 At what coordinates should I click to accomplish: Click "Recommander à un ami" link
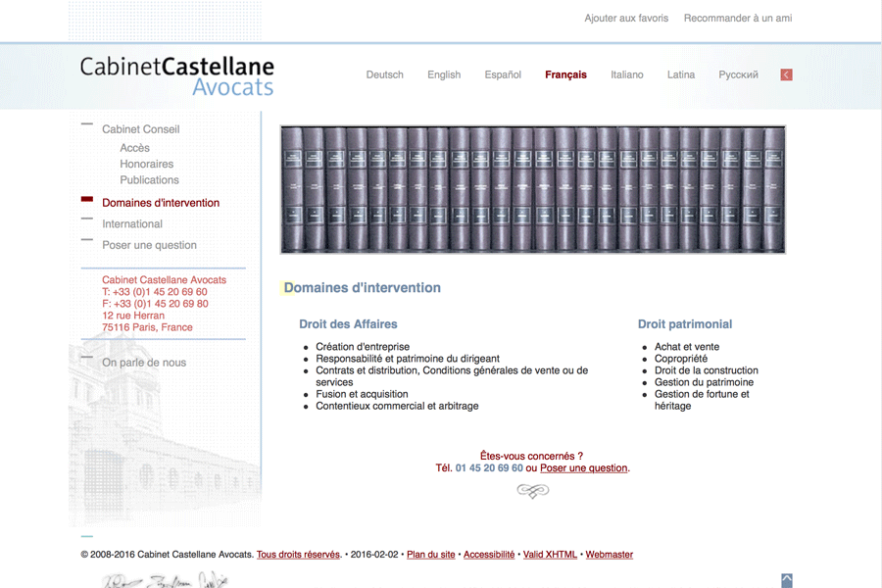[x=738, y=19]
